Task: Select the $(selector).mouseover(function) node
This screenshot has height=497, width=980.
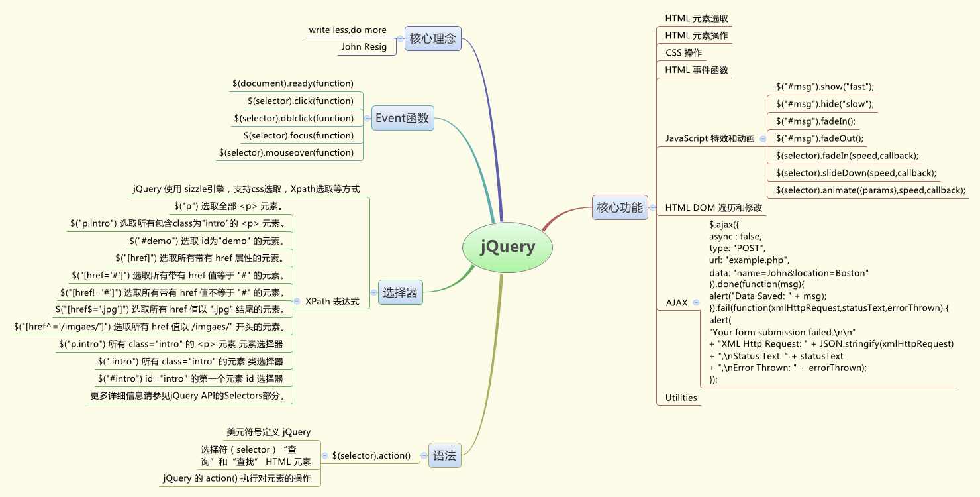Action: pos(290,152)
